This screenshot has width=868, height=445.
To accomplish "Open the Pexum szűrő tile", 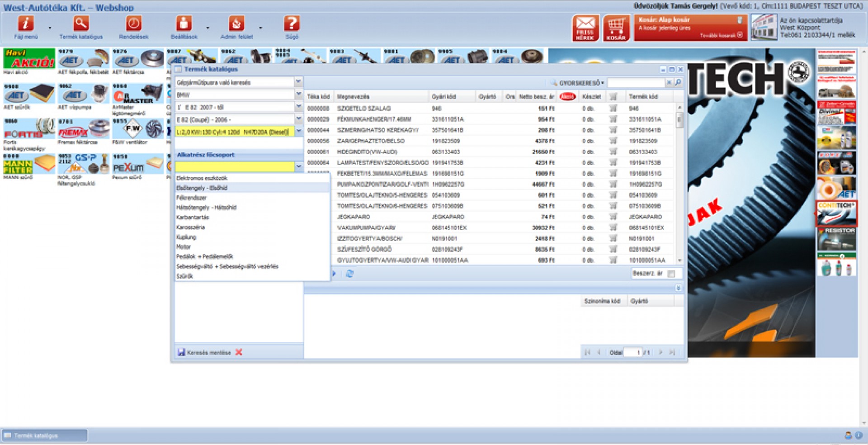I will click(x=138, y=166).
